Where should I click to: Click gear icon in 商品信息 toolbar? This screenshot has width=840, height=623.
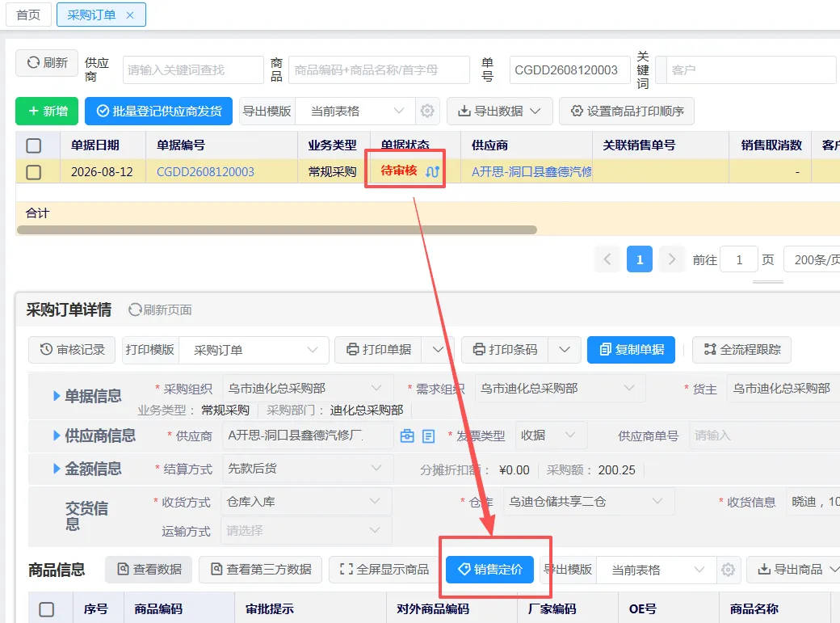pyautogui.click(x=728, y=570)
